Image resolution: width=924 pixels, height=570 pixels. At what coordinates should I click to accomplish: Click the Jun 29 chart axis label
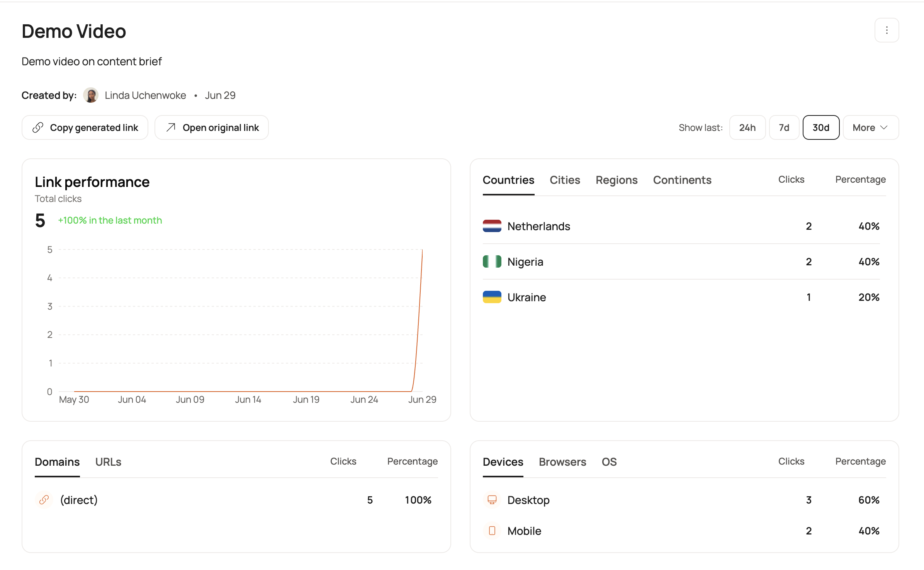pos(422,400)
